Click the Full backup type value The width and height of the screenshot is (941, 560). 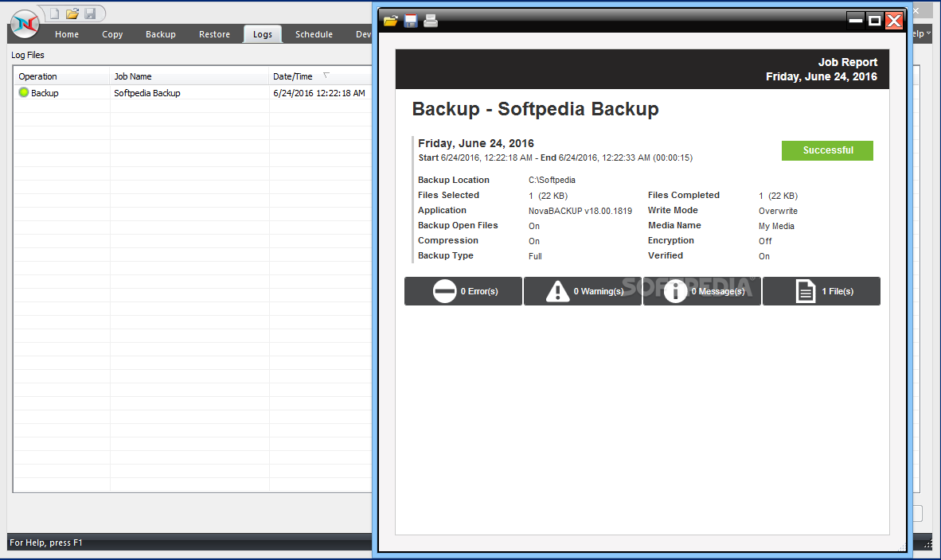coord(535,256)
